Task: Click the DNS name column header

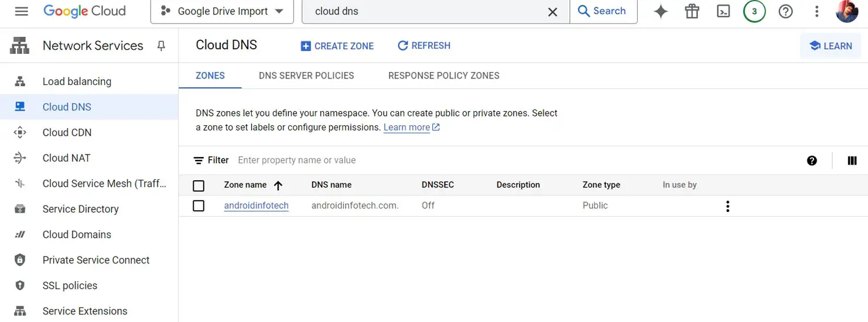Action: click(x=332, y=185)
